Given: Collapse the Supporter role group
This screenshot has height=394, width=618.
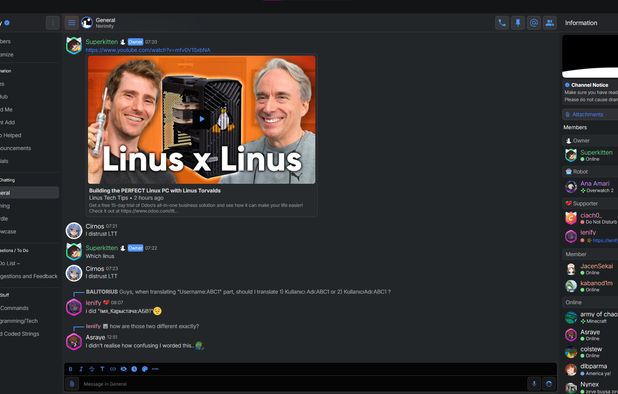Looking at the screenshot, I should tap(590, 203).
